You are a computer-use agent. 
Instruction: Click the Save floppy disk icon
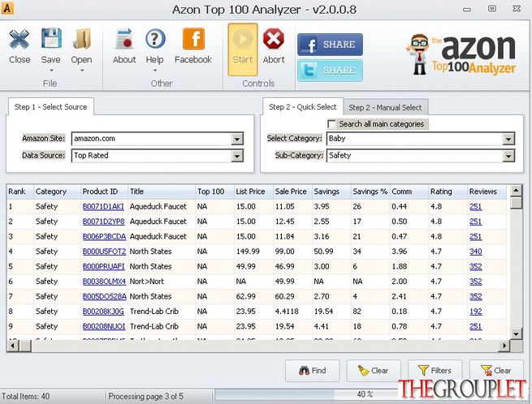51,38
